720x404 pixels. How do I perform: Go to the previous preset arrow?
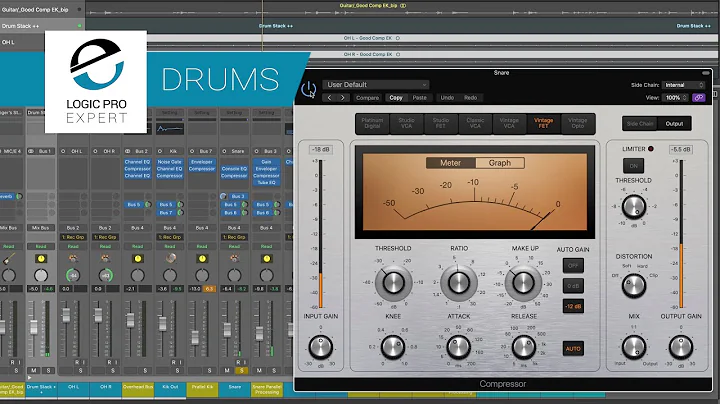[330, 97]
